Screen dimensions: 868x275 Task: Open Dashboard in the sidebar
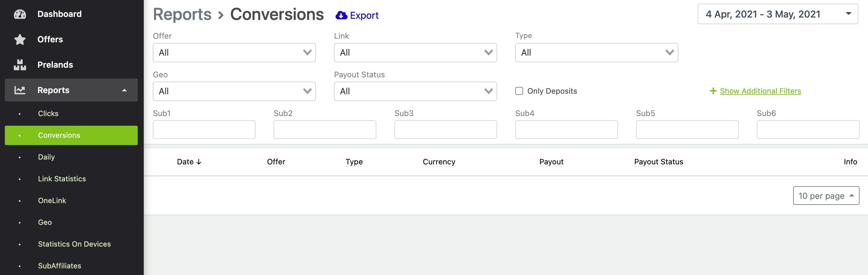[59, 14]
